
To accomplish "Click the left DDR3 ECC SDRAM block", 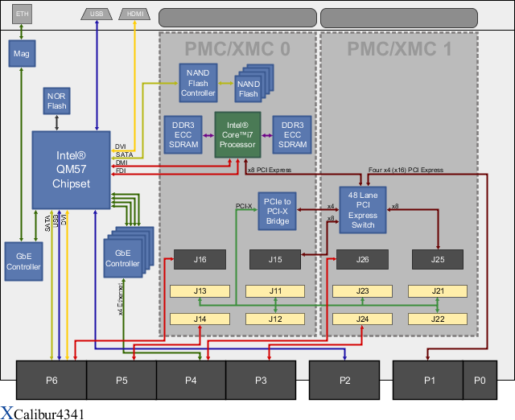I will [183, 134].
